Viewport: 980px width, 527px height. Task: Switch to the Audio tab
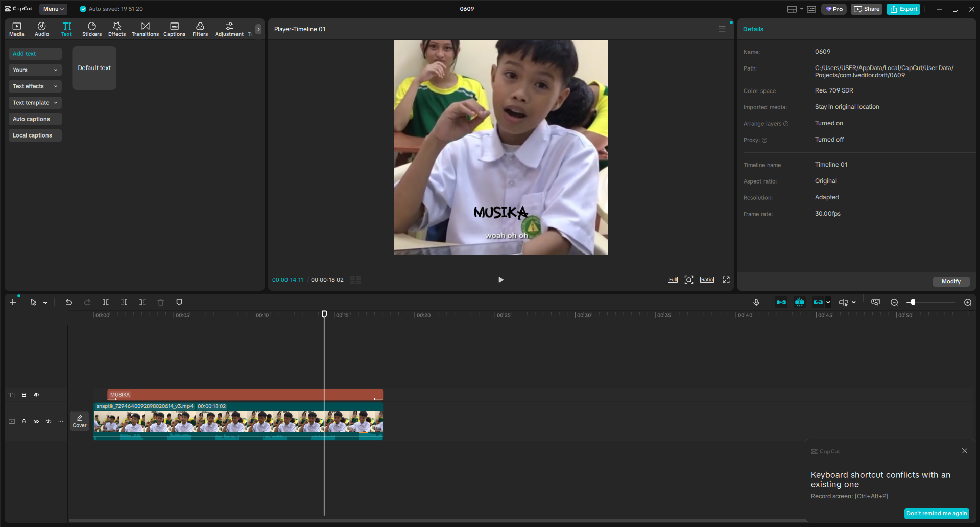pos(42,29)
